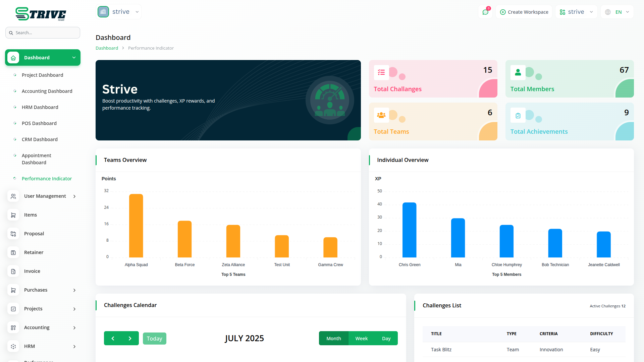Select the Month calendar view
The width and height of the screenshot is (644, 362).
pyautogui.click(x=333, y=339)
